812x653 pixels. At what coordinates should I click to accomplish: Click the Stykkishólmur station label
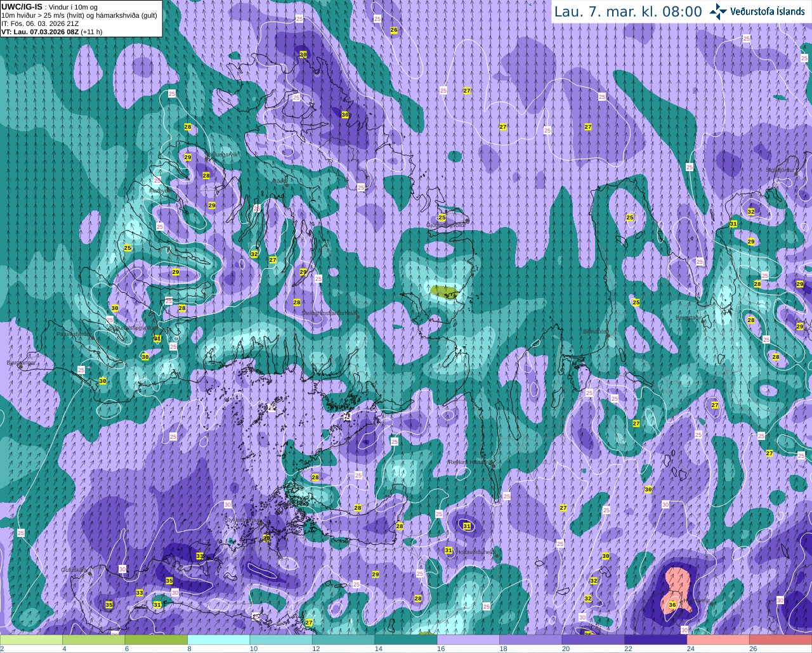[243, 519]
